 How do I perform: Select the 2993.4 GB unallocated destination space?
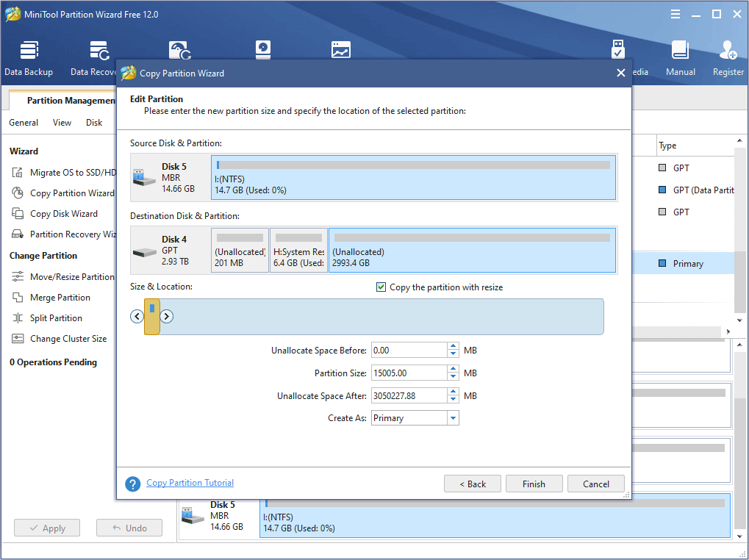click(472, 250)
